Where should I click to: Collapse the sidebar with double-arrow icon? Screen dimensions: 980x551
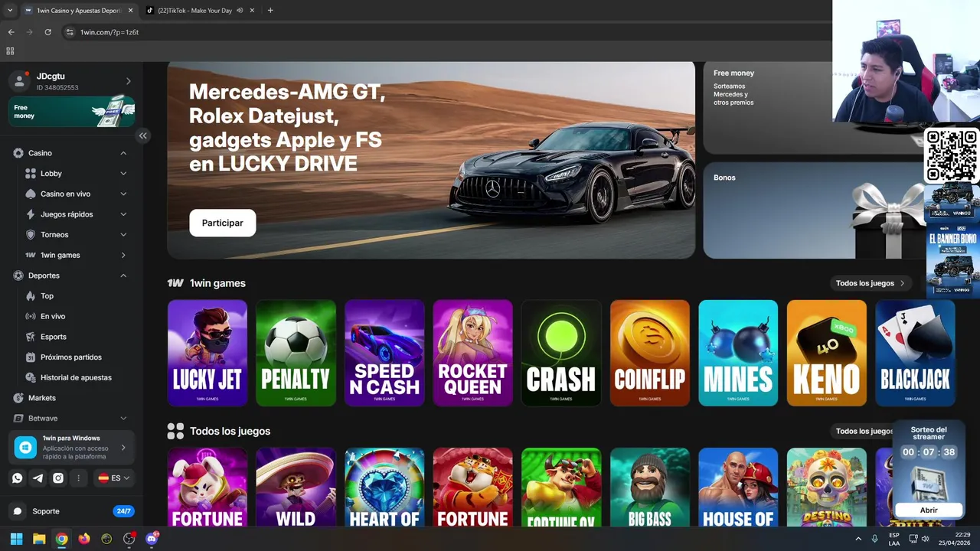point(142,135)
